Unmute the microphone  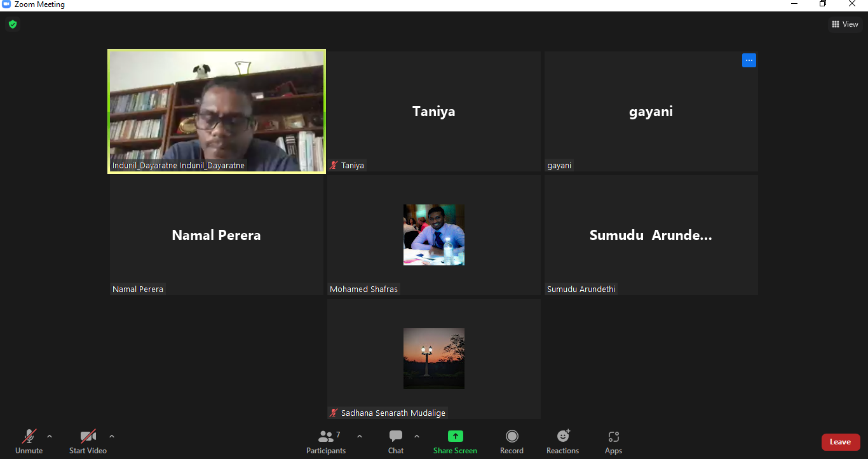[29, 442]
